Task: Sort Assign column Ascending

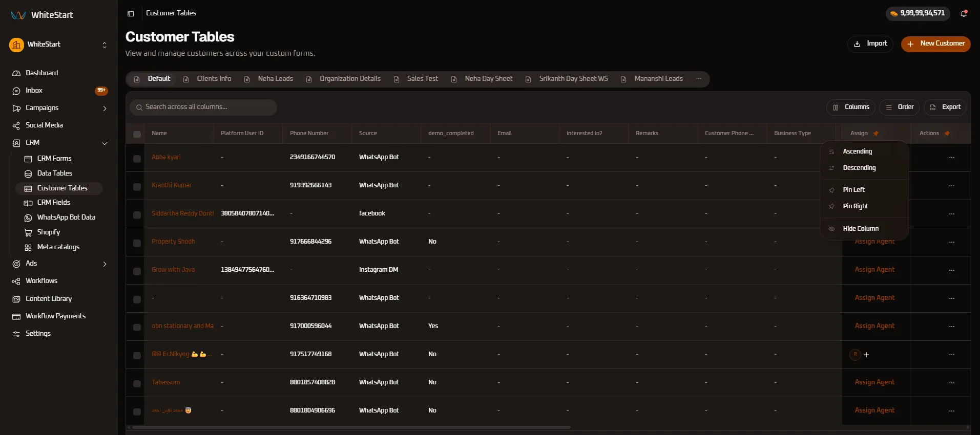Action: 864,151
